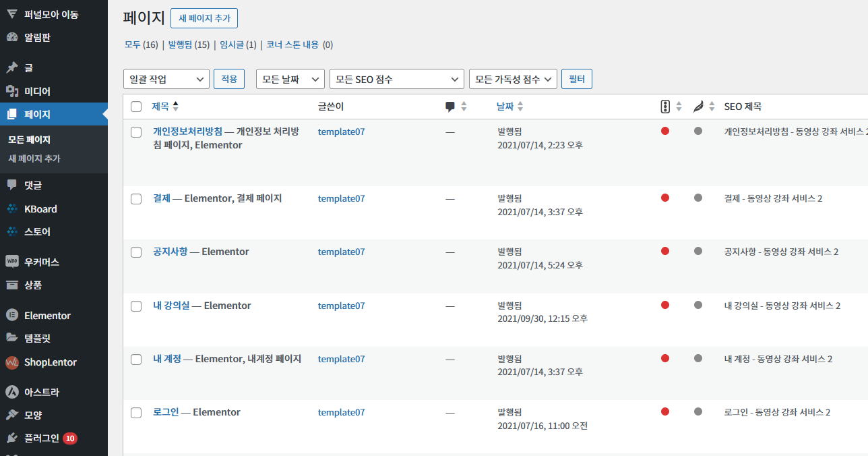This screenshot has height=456, width=868.
Task: Open the 내 계정 page title link
Action: [x=167, y=359]
